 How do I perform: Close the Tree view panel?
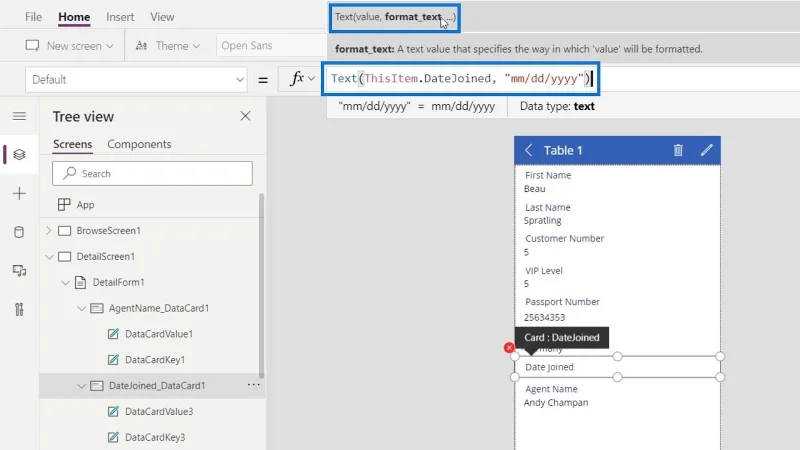(x=245, y=116)
